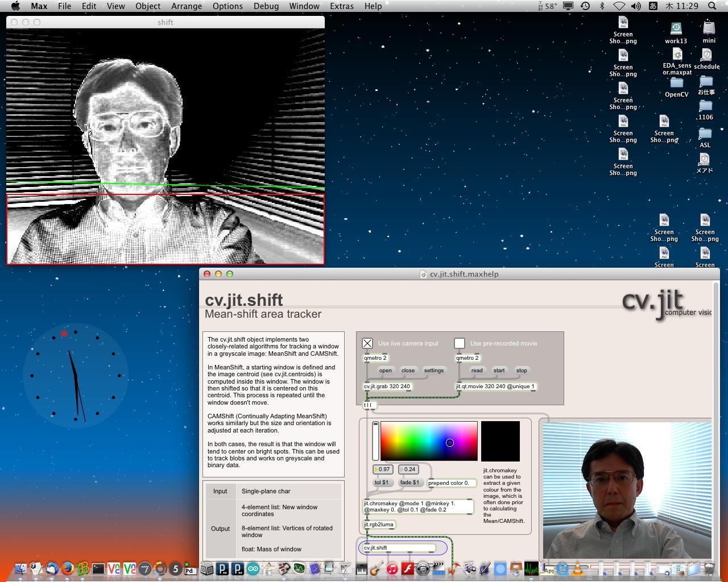Open the Arduino app in the Dock
This screenshot has width=728, height=582.
pyautogui.click(x=253, y=568)
